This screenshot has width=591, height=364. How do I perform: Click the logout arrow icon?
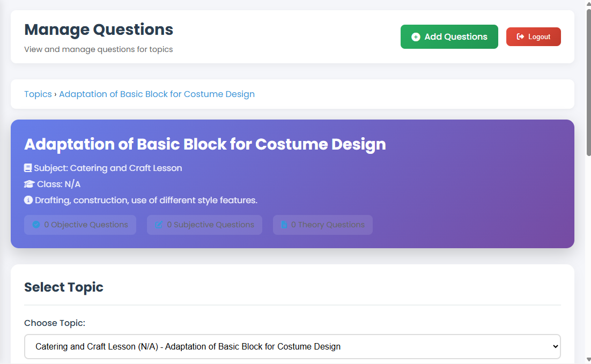point(520,37)
